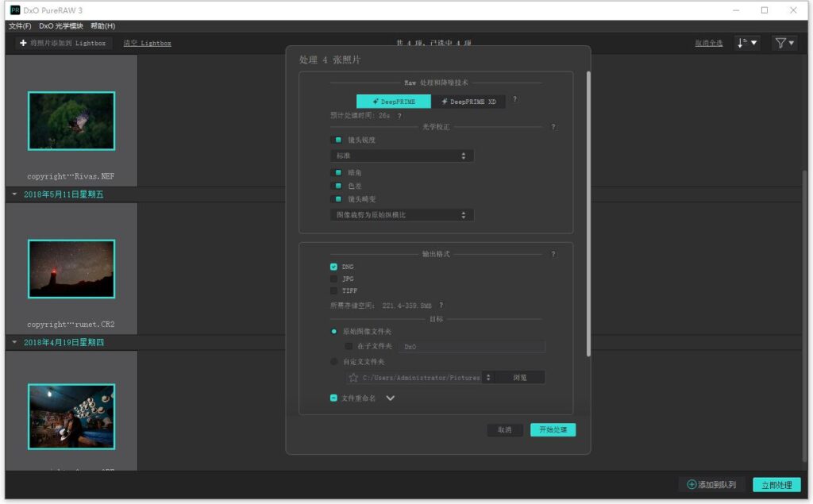The width and height of the screenshot is (813, 504).
Task: Toggle the 镜头畸变 correction checkbox
Action: click(x=338, y=199)
